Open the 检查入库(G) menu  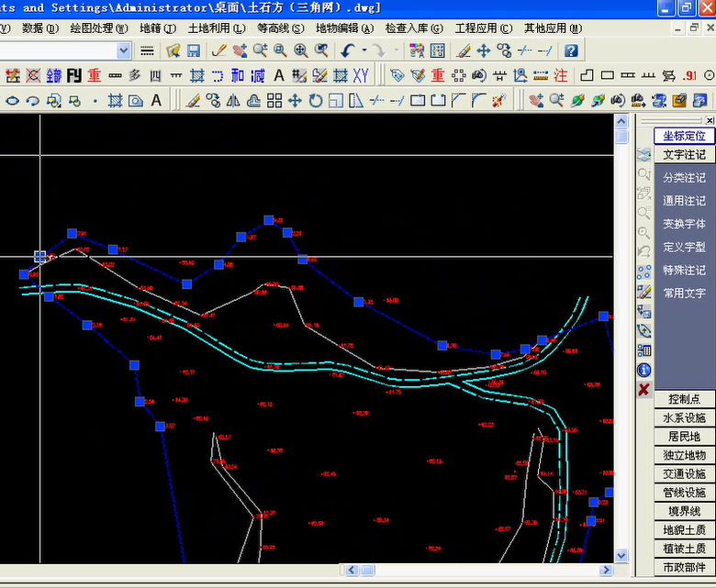[x=414, y=28]
